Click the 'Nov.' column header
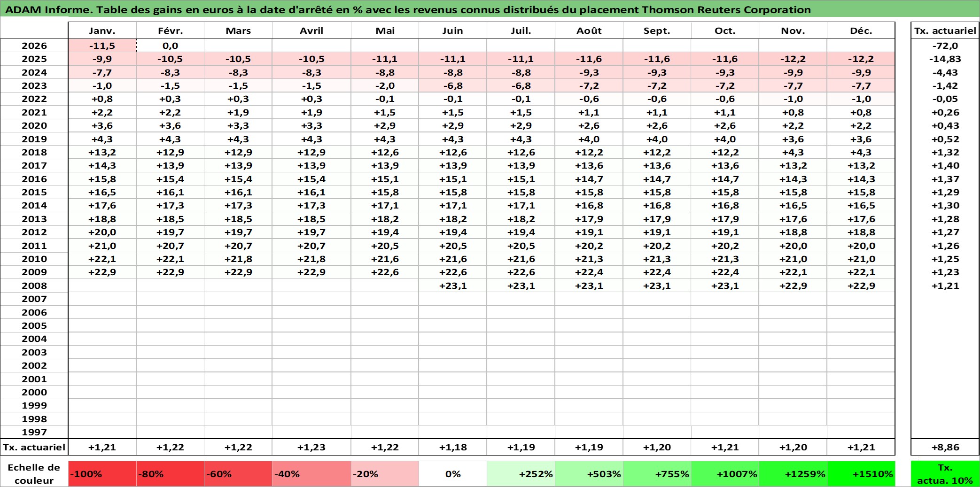980x487 pixels. (793, 31)
